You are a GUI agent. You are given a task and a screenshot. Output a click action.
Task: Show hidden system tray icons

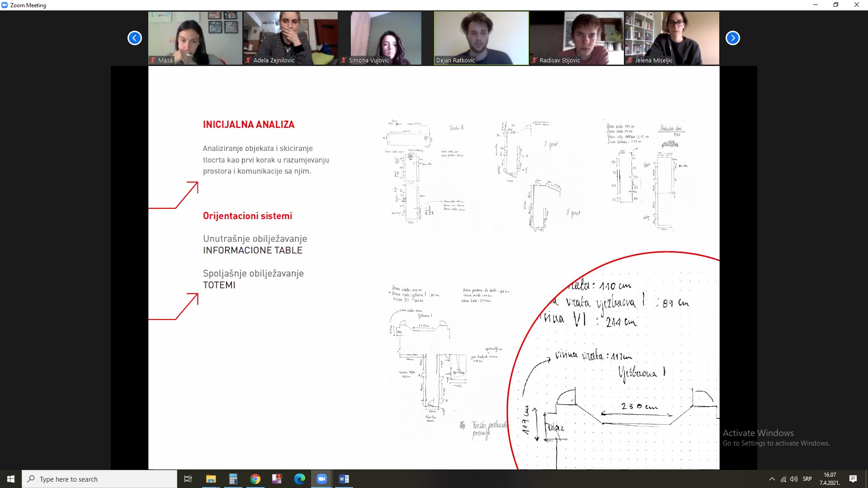point(772,479)
